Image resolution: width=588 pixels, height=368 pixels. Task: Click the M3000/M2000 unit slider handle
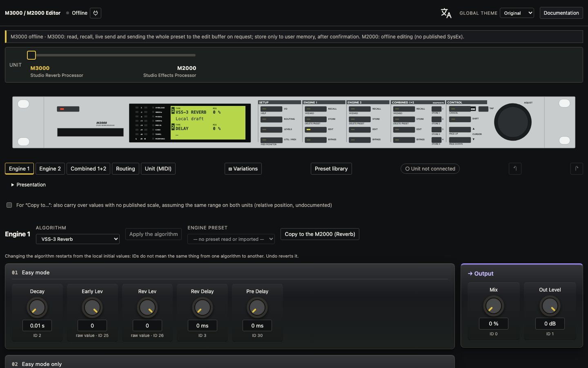point(31,55)
